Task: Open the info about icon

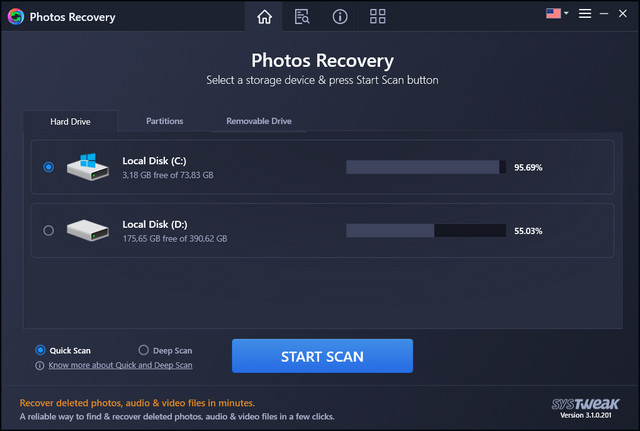Action: 339,16
